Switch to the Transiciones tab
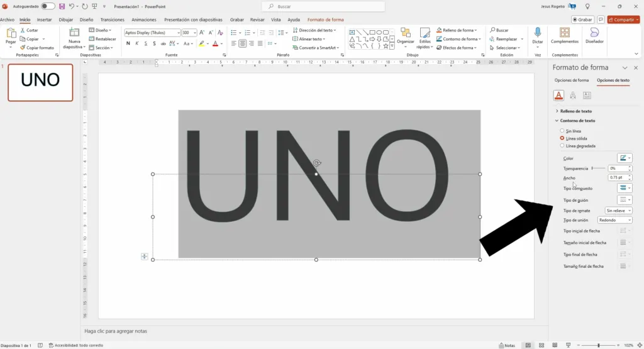 [x=112, y=19]
